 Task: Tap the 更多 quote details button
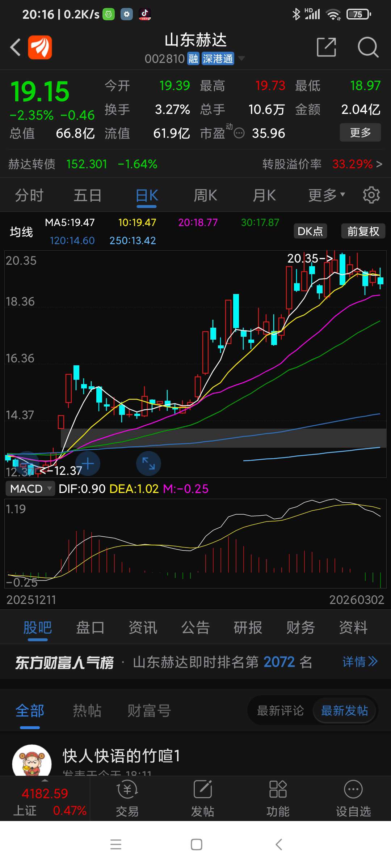coord(360,132)
